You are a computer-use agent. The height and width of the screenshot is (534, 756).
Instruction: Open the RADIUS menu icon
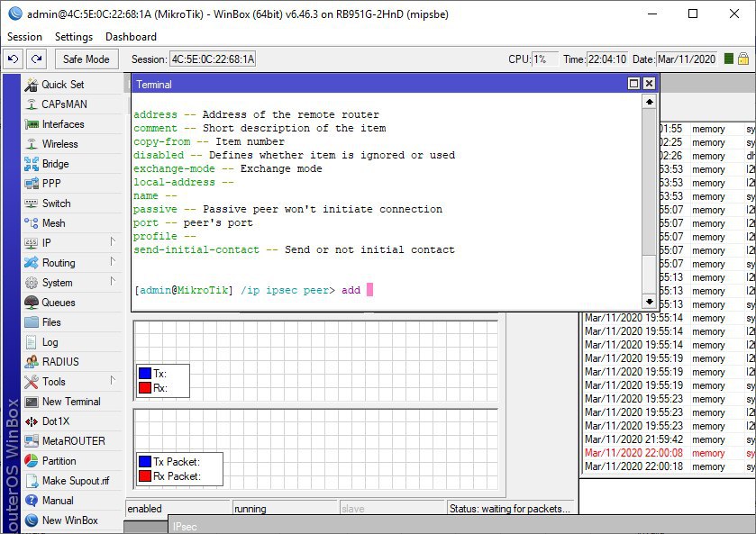(32, 362)
